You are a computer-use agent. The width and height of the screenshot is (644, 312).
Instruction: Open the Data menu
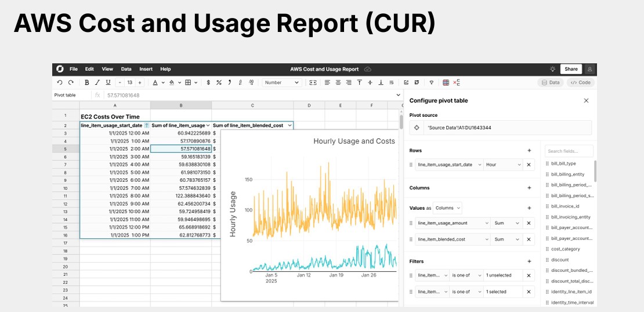tap(126, 69)
